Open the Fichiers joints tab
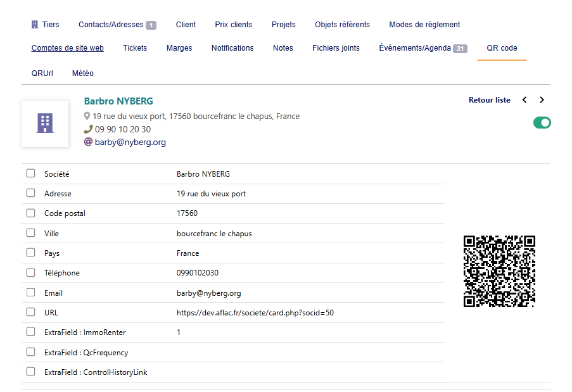This screenshot has height=392, width=572. pyautogui.click(x=336, y=48)
